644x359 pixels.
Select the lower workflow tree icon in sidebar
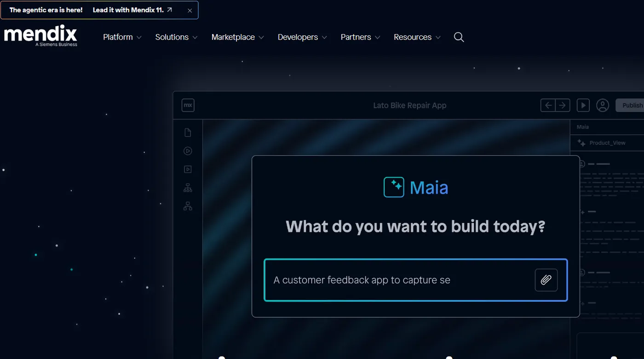click(x=188, y=206)
